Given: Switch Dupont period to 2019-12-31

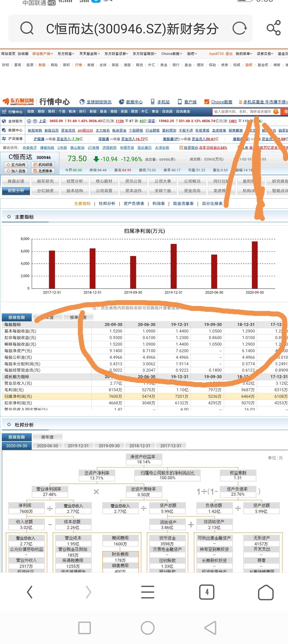Looking at the screenshot, I should (78, 446).
